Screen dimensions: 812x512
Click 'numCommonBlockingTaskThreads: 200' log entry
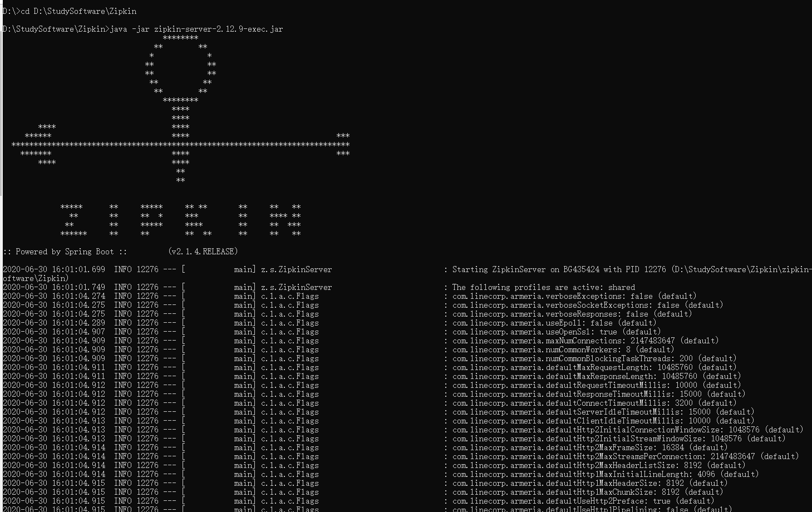click(619, 358)
